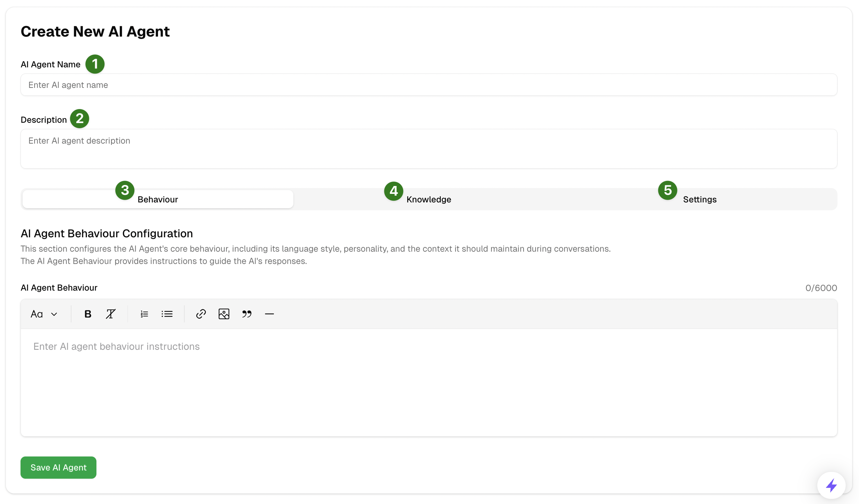Insert a bulleted list
The width and height of the screenshot is (859, 504).
click(x=167, y=314)
